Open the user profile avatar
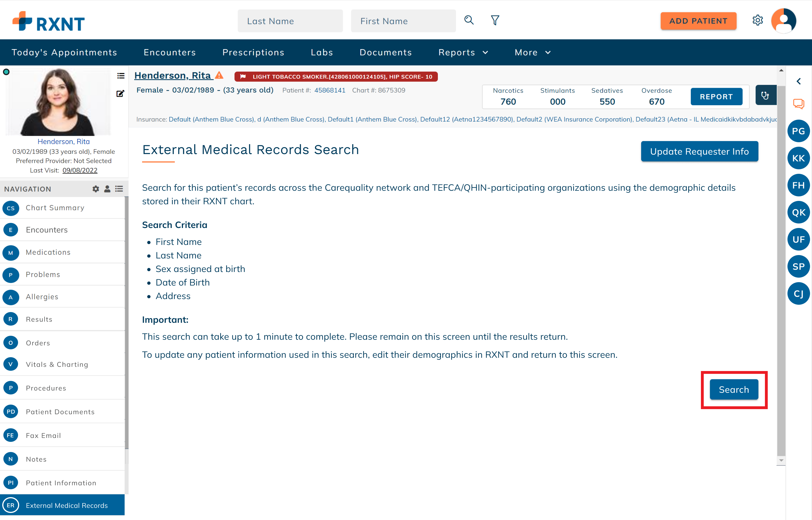Viewport: 812px width, 520px height. [x=784, y=21]
